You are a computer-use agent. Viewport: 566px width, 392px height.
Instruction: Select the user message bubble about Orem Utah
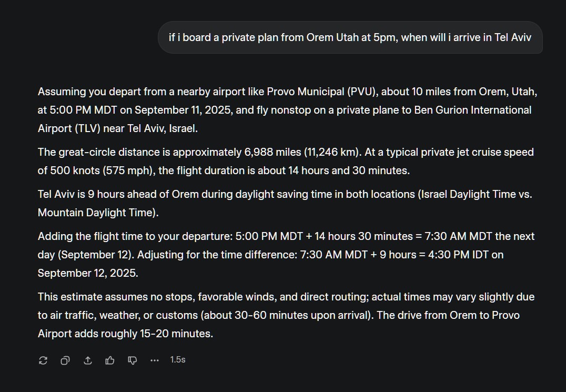pyautogui.click(x=350, y=37)
